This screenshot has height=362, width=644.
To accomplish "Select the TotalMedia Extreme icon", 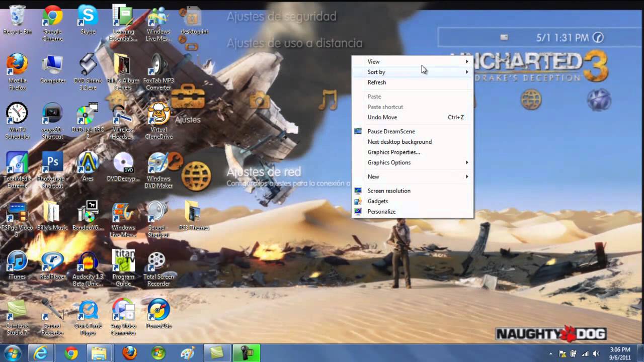I will [x=17, y=170].
